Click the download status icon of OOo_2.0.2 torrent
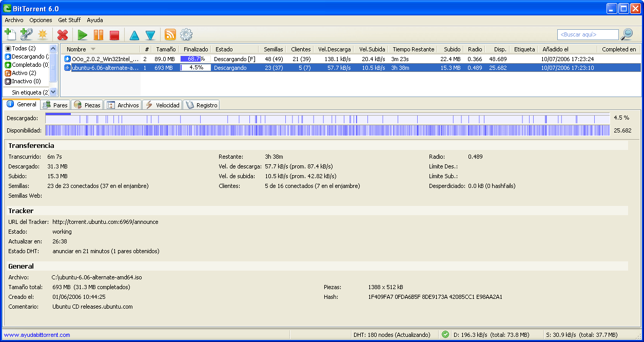Image resolution: width=644 pixels, height=342 pixels. (67, 59)
